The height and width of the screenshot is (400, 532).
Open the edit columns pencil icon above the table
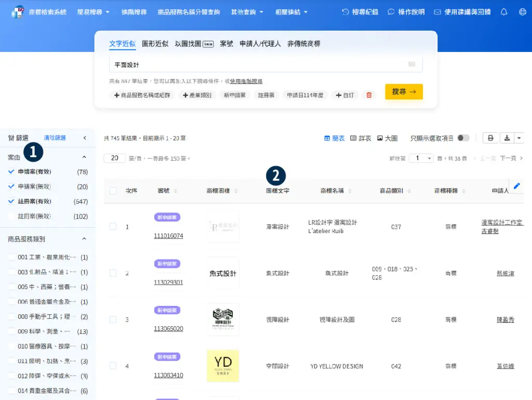[516, 185]
